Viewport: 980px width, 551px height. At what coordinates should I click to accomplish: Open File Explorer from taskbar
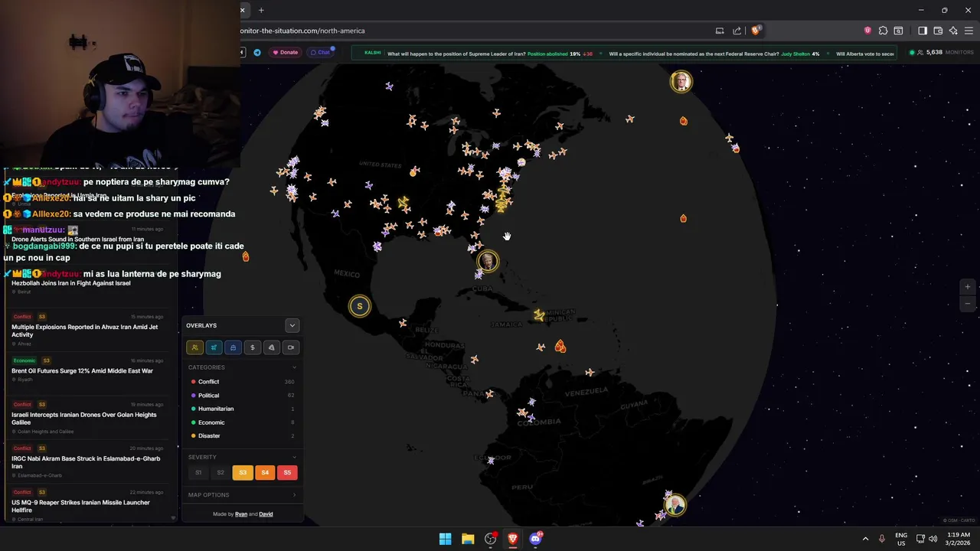click(x=468, y=539)
